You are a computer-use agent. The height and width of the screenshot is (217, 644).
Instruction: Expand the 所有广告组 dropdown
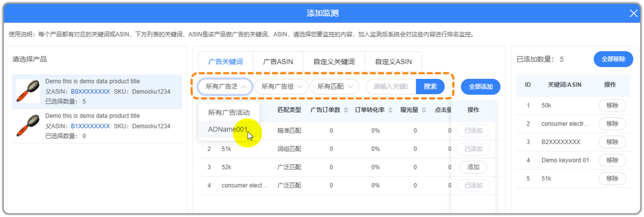click(x=281, y=87)
